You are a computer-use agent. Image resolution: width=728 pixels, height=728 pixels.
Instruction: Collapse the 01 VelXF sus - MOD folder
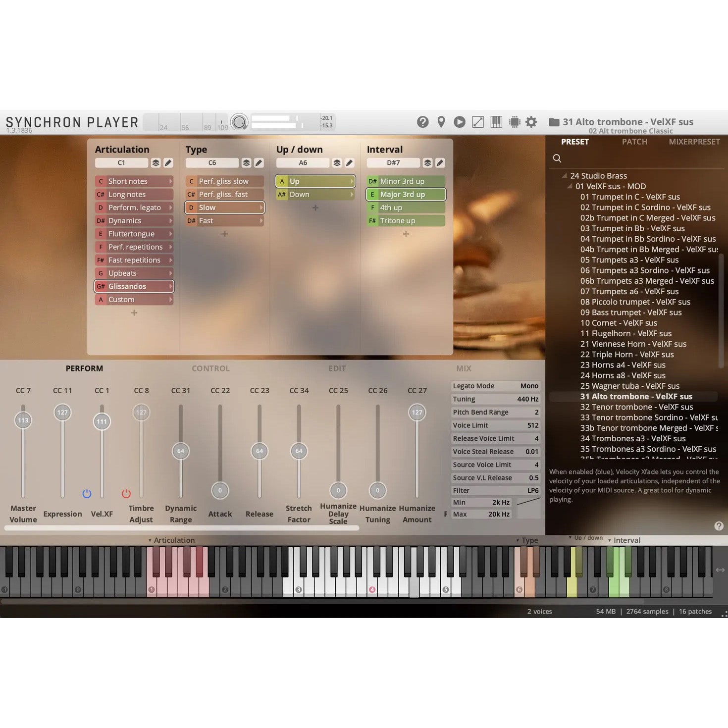(x=570, y=186)
